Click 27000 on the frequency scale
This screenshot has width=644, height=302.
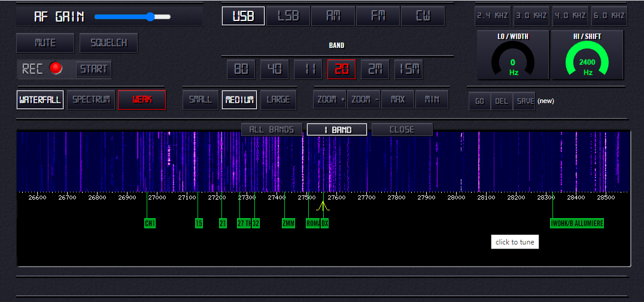click(x=157, y=198)
